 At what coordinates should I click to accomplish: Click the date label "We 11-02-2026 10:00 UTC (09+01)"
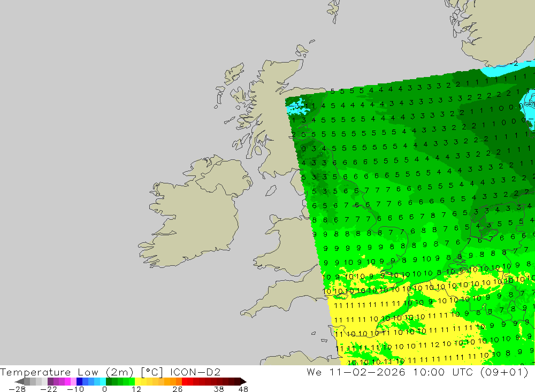(417, 372)
